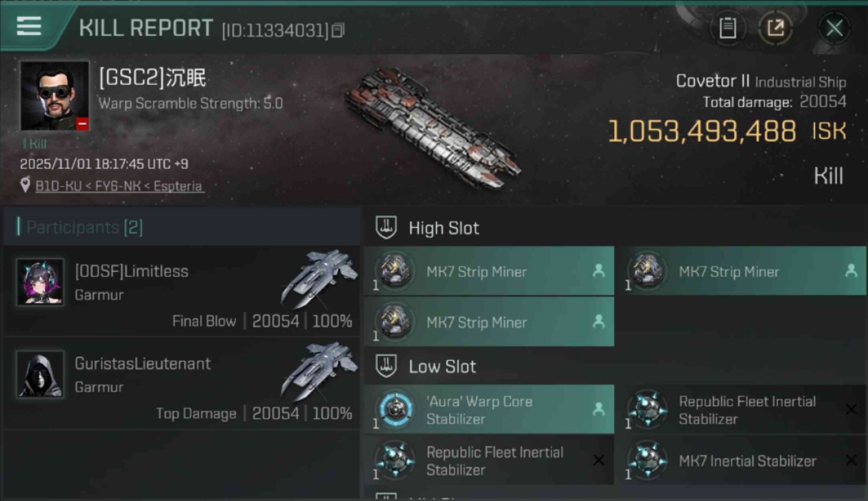868x501 pixels.
Task: Collapse the High Slot section
Action: pyautogui.click(x=387, y=228)
